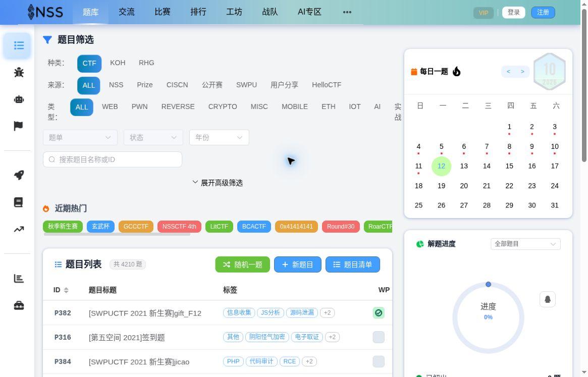The width and height of the screenshot is (588, 377).
Task: Click the hot tags horizontal scrollbar
Action: coord(117,235)
